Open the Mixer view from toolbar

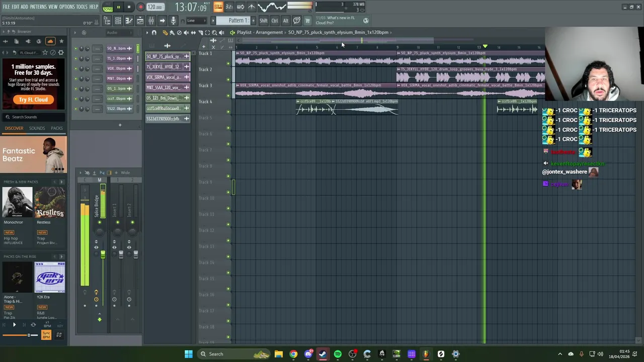(x=151, y=21)
